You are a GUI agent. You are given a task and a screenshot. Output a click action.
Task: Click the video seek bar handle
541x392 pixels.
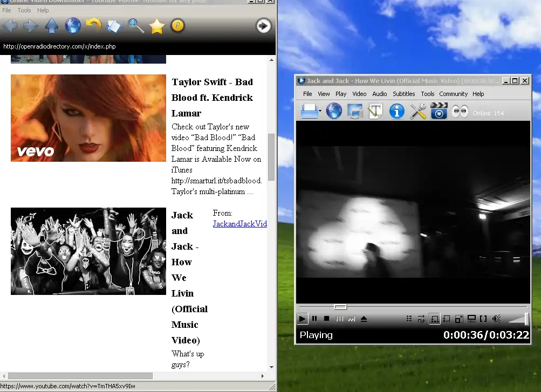[x=340, y=306]
